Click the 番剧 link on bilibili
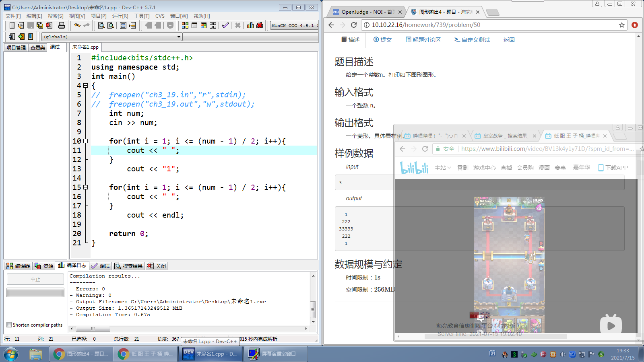The height and width of the screenshot is (362, 644). coord(462,168)
